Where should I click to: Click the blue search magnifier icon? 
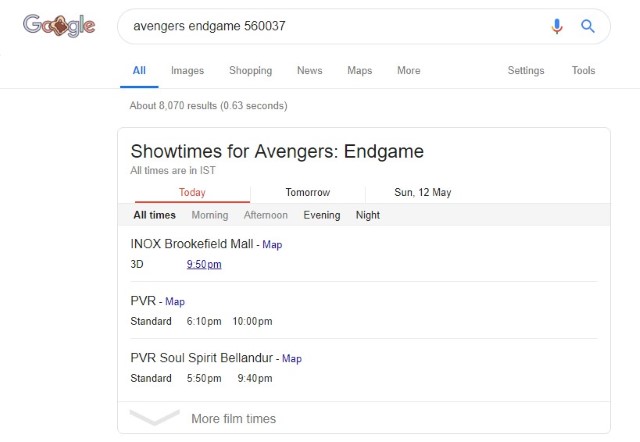[588, 26]
